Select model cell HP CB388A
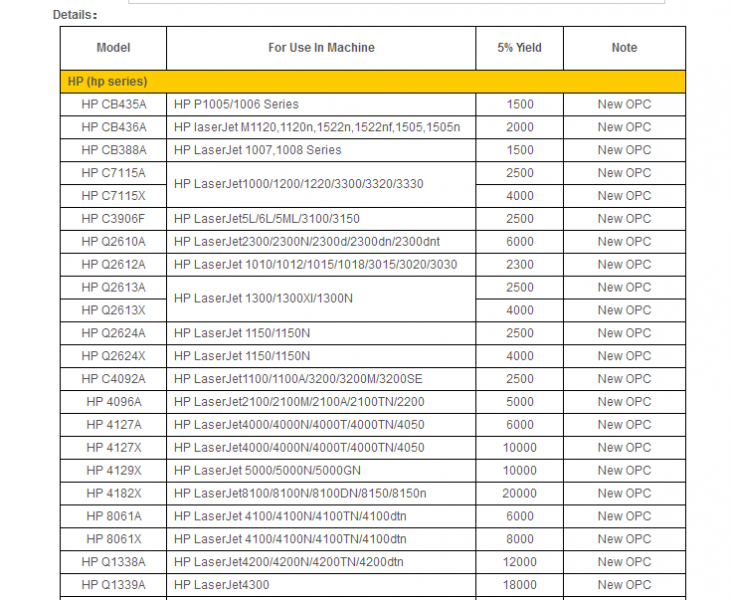 (113, 150)
